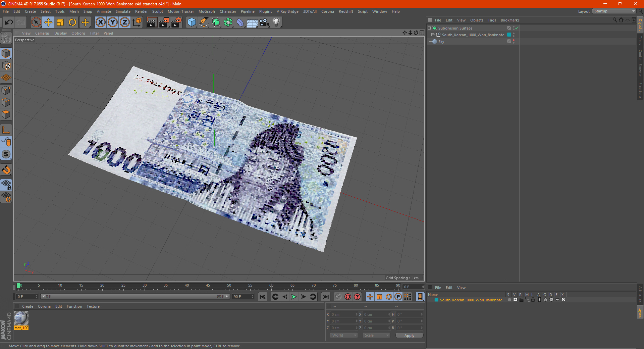Expand South_Korean_1000_Won_Banknote object
The image size is (644, 349).
[x=433, y=35]
